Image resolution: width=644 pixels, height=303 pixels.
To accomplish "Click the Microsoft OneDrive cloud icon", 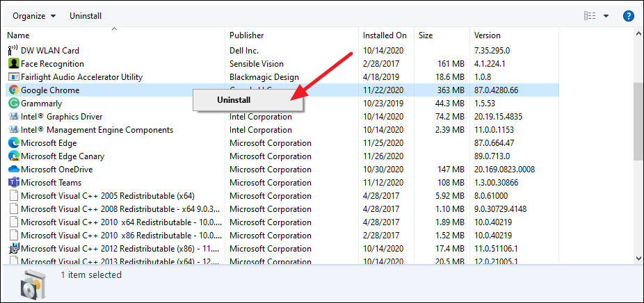I will coord(13,169).
